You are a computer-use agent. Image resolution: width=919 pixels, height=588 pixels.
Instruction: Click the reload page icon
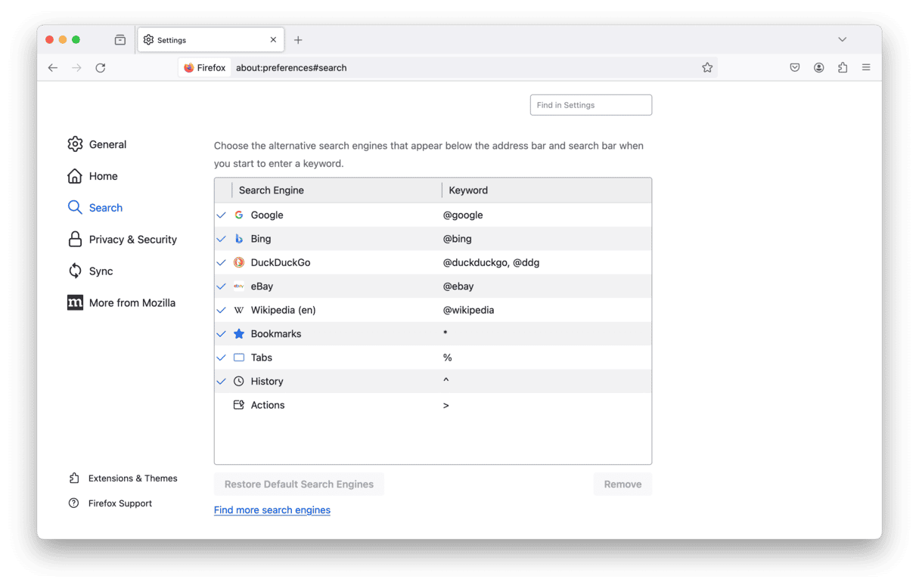pos(100,68)
